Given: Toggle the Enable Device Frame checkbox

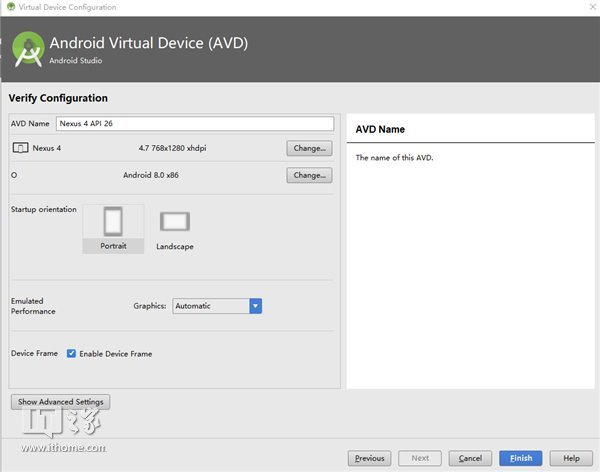Looking at the screenshot, I should (x=71, y=354).
